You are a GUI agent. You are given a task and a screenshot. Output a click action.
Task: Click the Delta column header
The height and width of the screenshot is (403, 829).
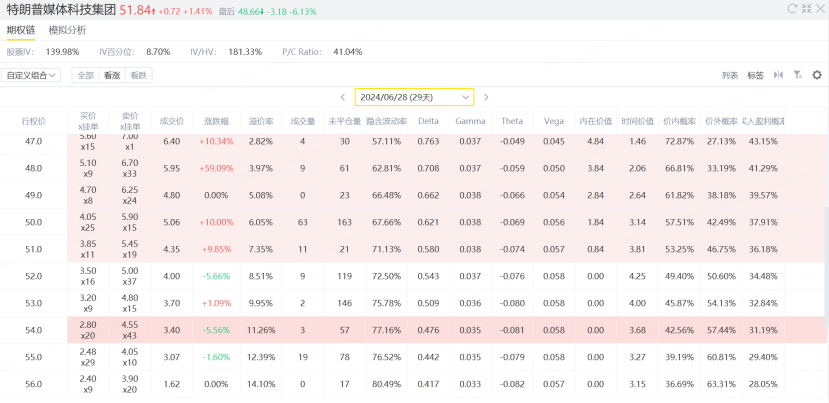click(x=428, y=121)
